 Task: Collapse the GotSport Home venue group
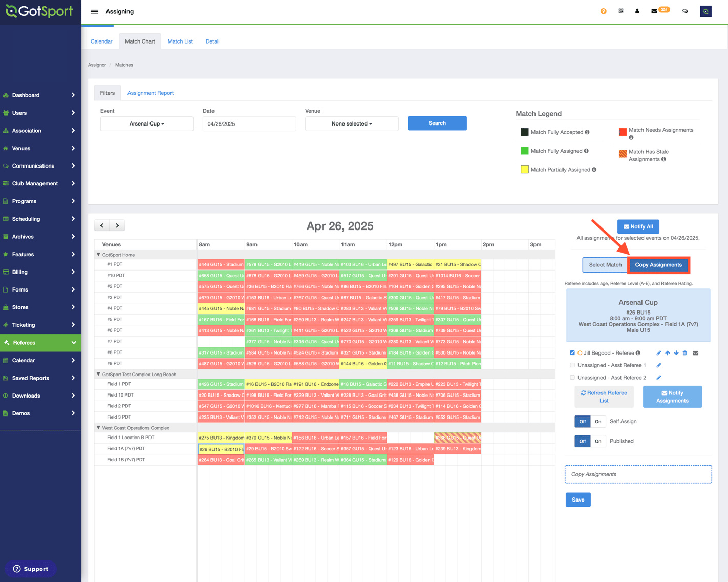tap(99, 255)
